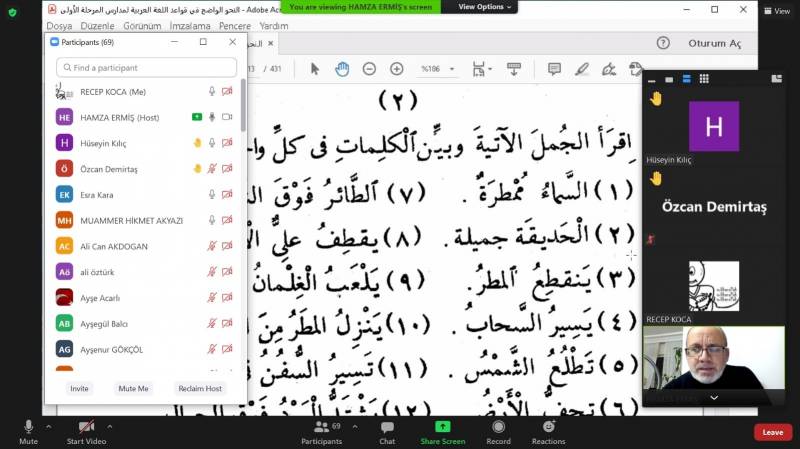Open the zoom percentage dropdown
Viewport: 800px width, 449px height.
click(453, 69)
